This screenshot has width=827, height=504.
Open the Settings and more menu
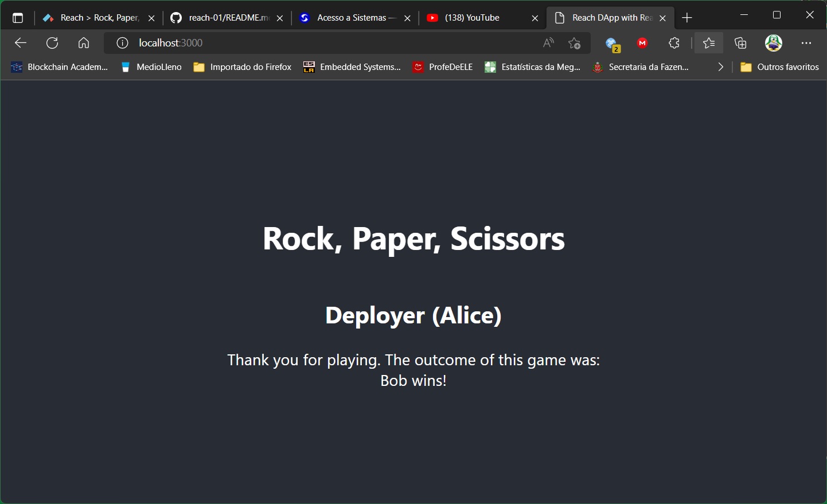point(807,43)
